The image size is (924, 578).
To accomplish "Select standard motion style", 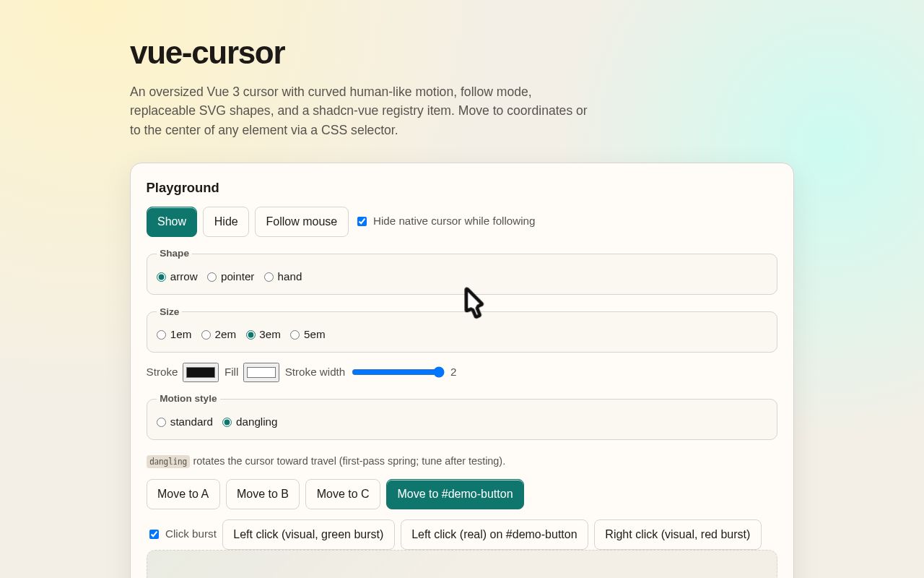I will 161,422.
